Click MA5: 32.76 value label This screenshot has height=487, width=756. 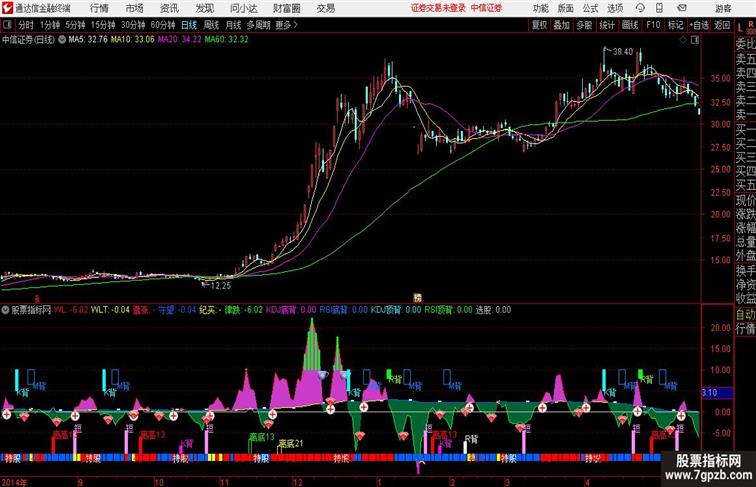pyautogui.click(x=88, y=40)
